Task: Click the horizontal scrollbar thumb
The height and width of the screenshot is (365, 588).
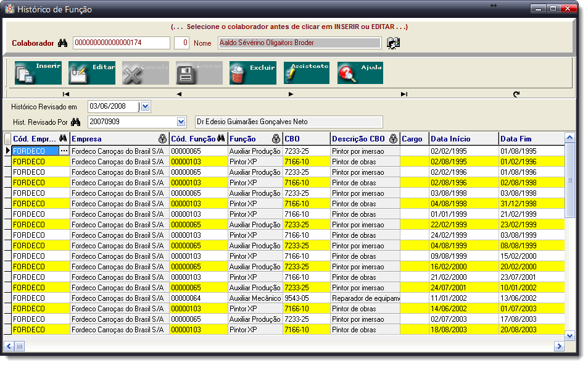Action: 20,346
